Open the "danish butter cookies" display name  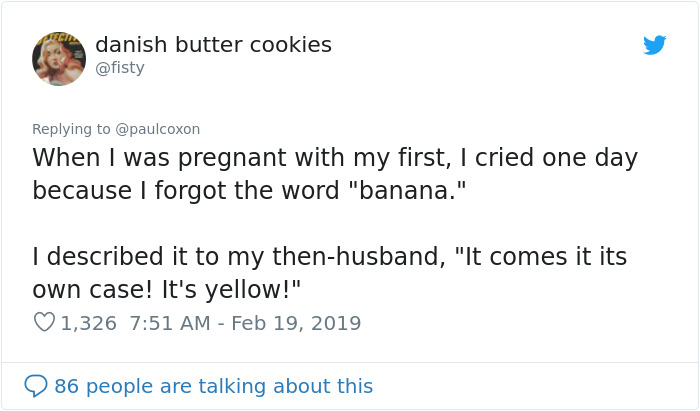click(x=213, y=45)
